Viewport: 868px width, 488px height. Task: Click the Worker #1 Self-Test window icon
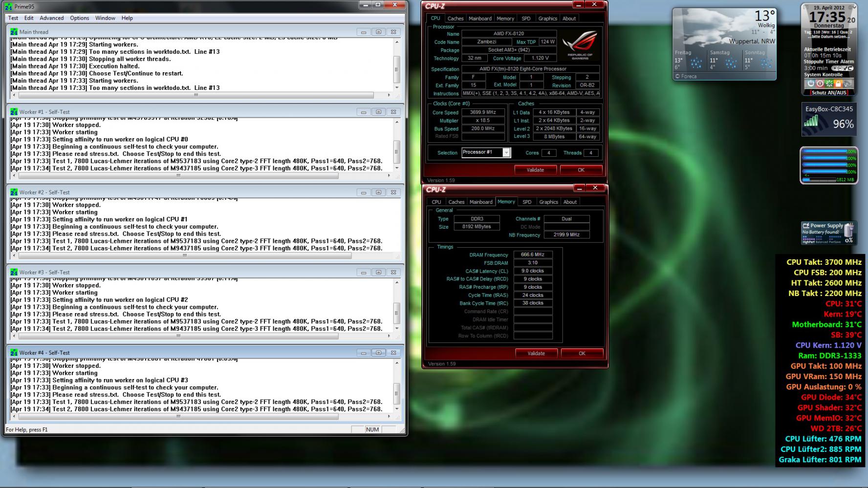click(x=14, y=112)
